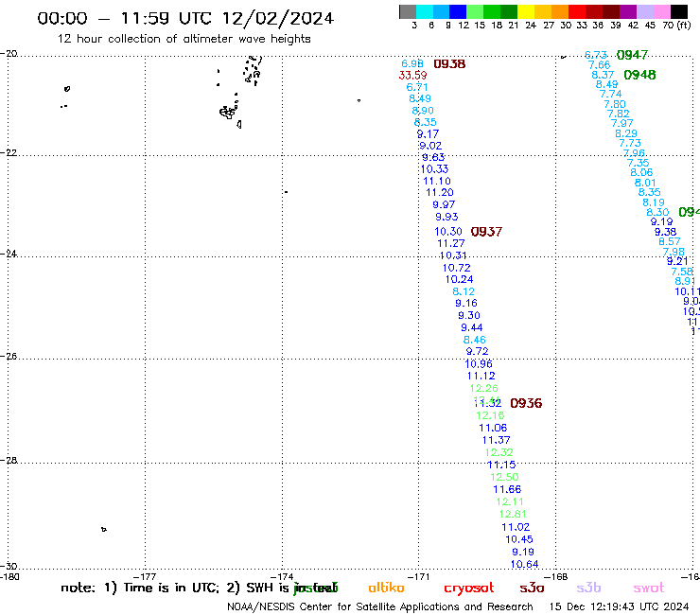Click the yellow 24 ft legend swatch
This screenshot has width=700, height=615.
pyautogui.click(x=526, y=11)
